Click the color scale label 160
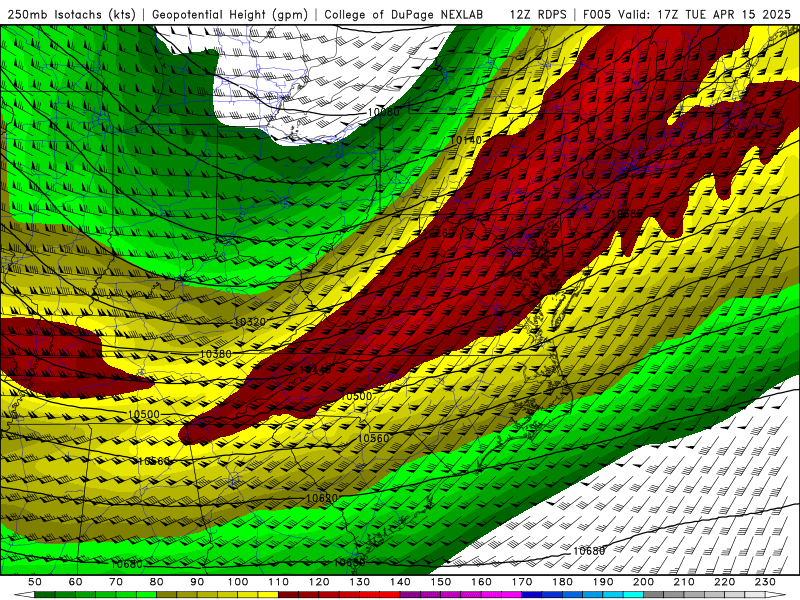The height and width of the screenshot is (600, 800). pos(481,582)
